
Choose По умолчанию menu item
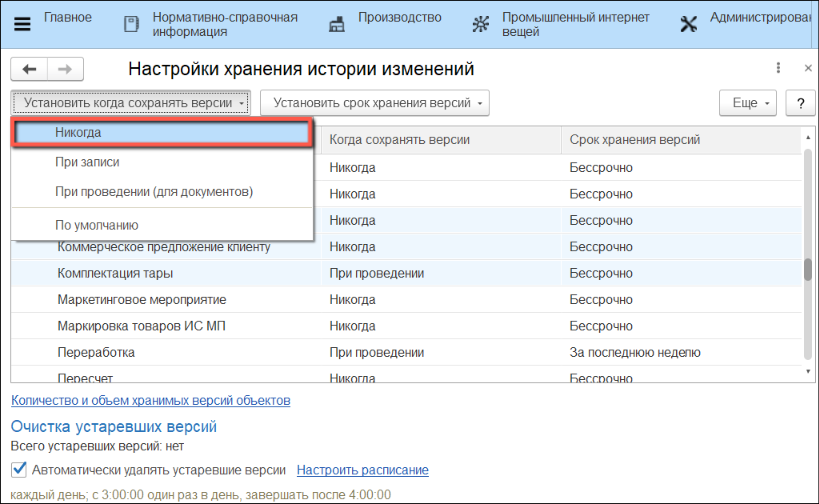point(96,225)
